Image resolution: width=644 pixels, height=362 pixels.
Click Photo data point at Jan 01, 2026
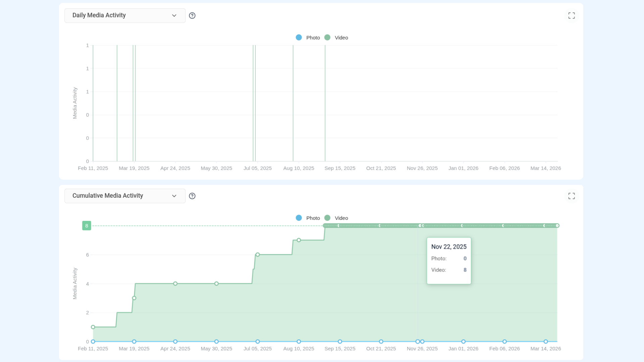click(463, 342)
